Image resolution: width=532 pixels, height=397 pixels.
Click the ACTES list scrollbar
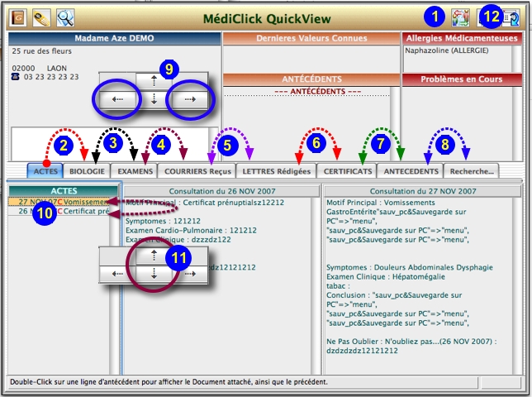tap(114, 286)
